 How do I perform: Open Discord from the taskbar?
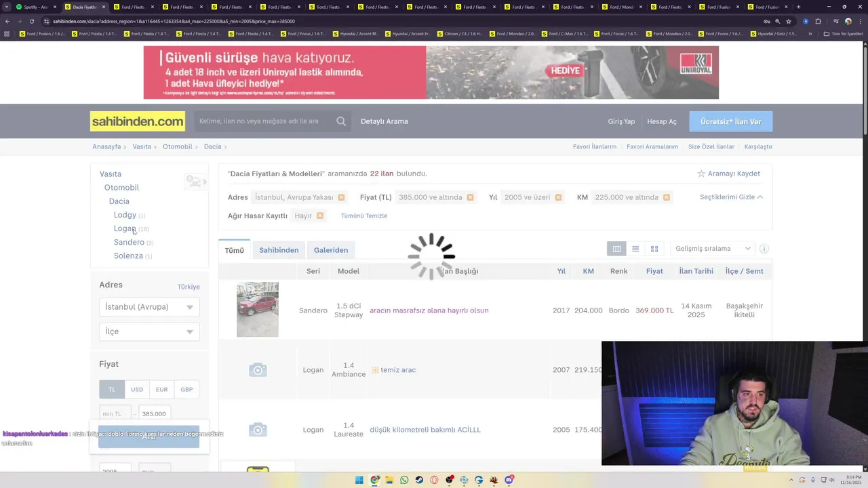pos(509,480)
